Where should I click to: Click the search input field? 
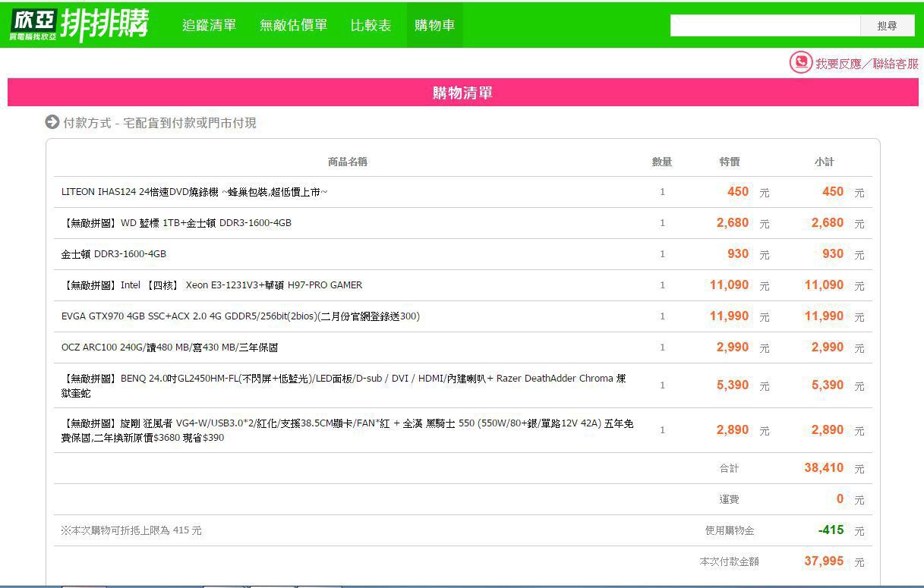(765, 26)
